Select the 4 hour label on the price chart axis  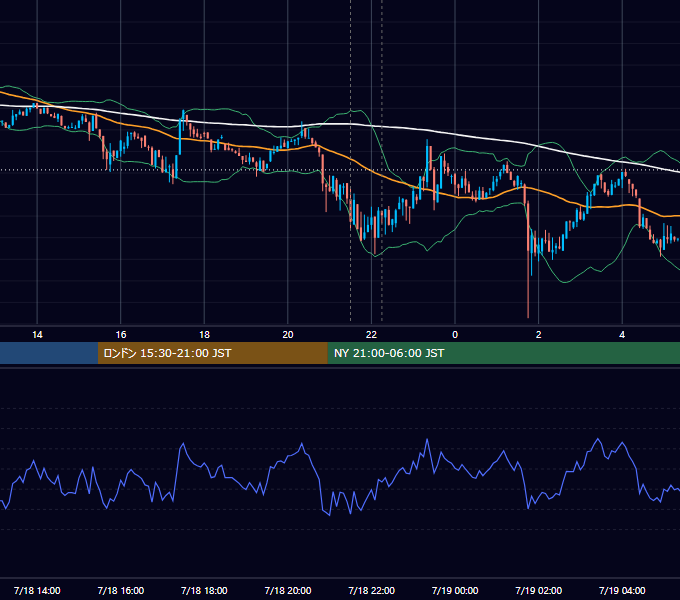[x=622, y=335]
